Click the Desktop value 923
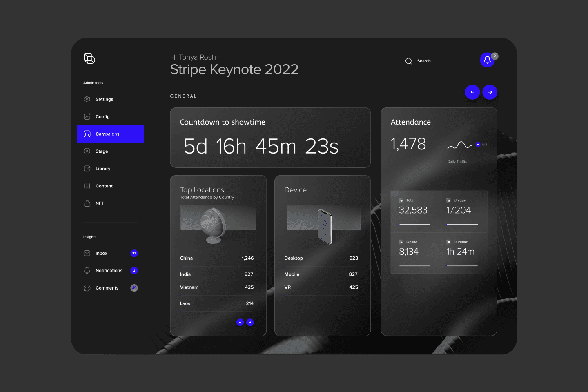Image resolution: width=588 pixels, height=392 pixels. pos(354,258)
